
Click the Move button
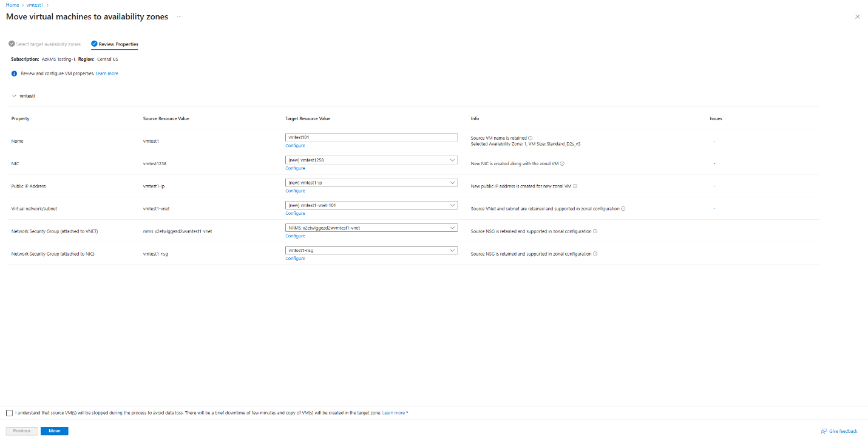click(x=54, y=430)
